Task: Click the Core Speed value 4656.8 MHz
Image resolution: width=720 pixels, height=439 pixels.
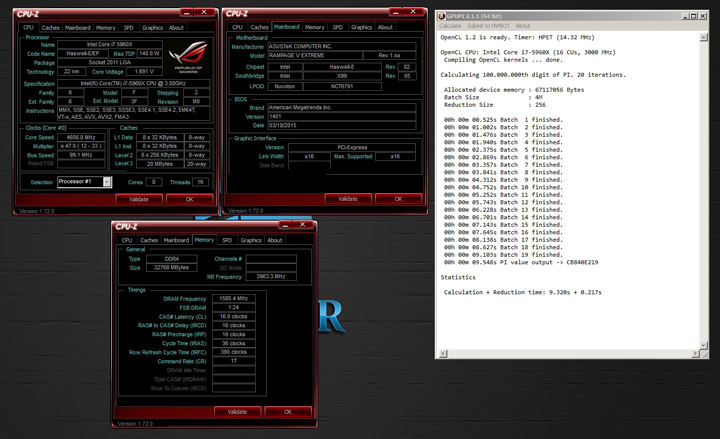Action: click(x=81, y=137)
